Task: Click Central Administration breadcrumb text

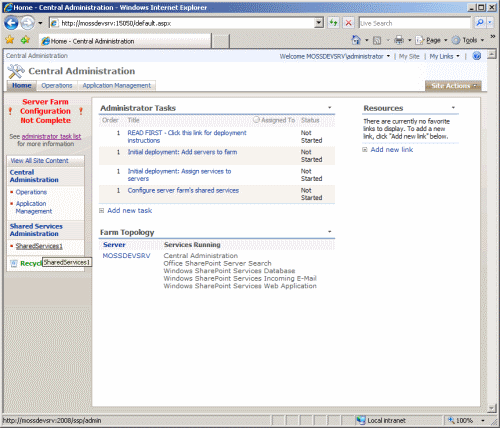Action: pyautogui.click(x=37, y=56)
